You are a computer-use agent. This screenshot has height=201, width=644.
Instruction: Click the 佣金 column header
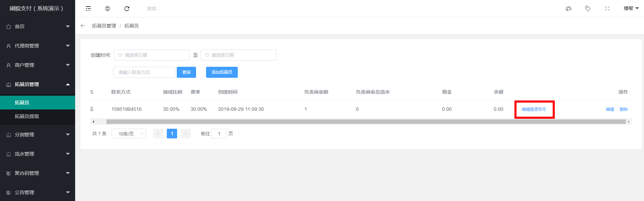tap(447, 92)
